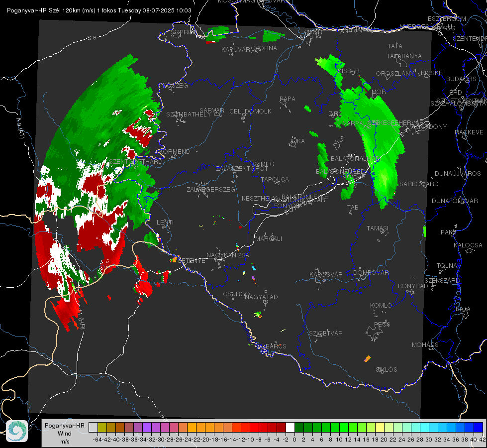Click the SOPRON city label
487x448 pixels.
(184, 32)
